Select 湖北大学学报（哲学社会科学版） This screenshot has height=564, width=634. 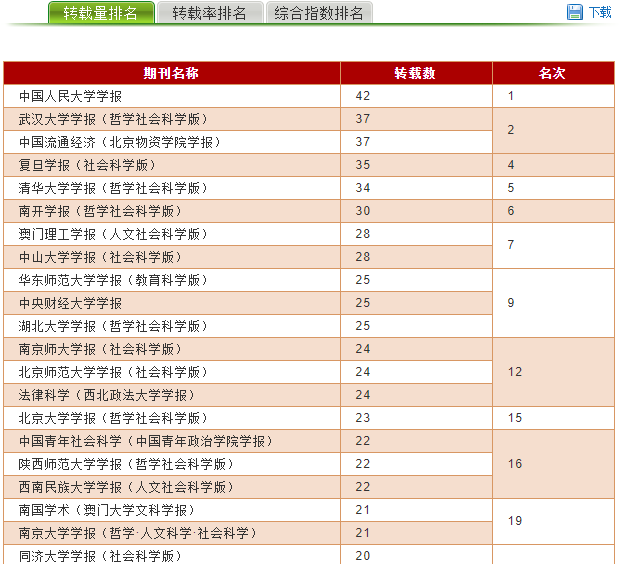[113, 326]
